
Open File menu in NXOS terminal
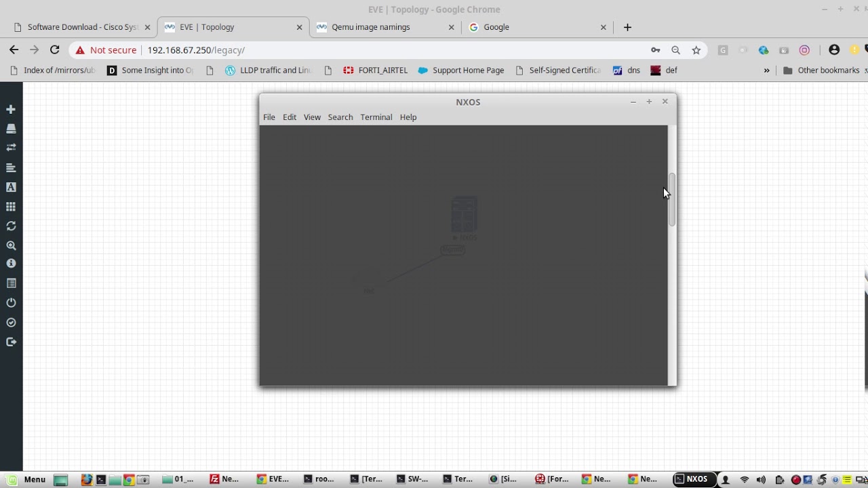pyautogui.click(x=269, y=117)
